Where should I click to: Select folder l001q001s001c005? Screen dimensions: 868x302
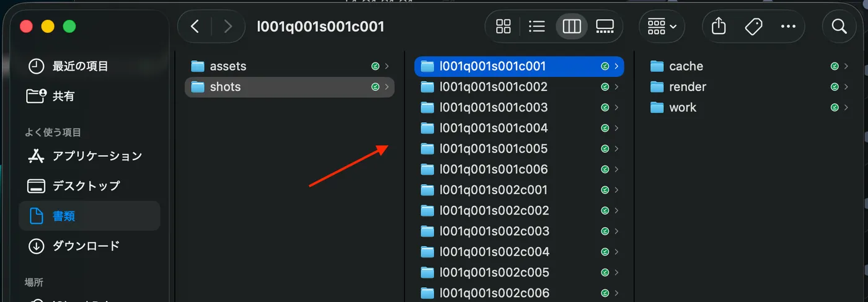coord(519,149)
